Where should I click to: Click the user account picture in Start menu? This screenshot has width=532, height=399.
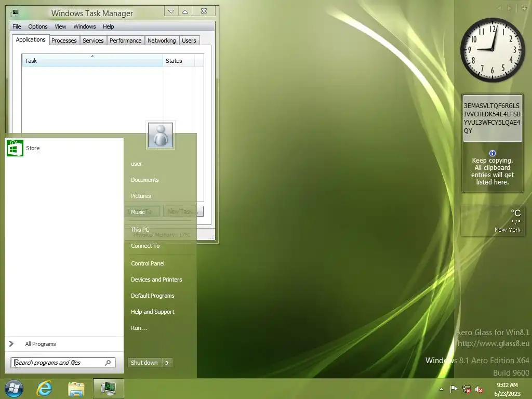(x=161, y=135)
